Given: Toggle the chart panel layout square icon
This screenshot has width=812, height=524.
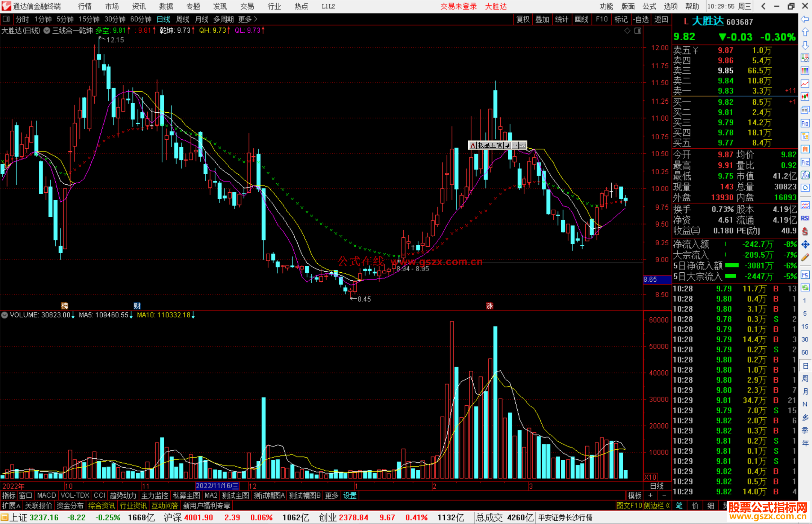Looking at the screenshot, I should [638, 31].
